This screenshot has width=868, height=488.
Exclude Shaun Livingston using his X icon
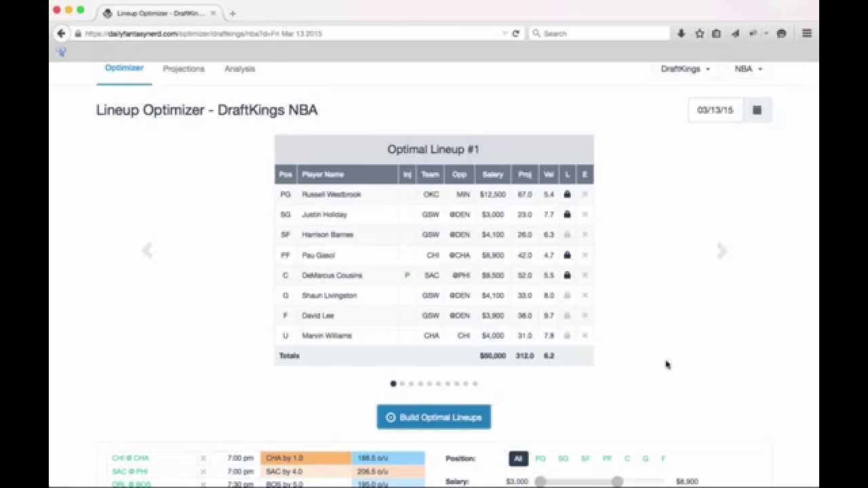coord(585,296)
